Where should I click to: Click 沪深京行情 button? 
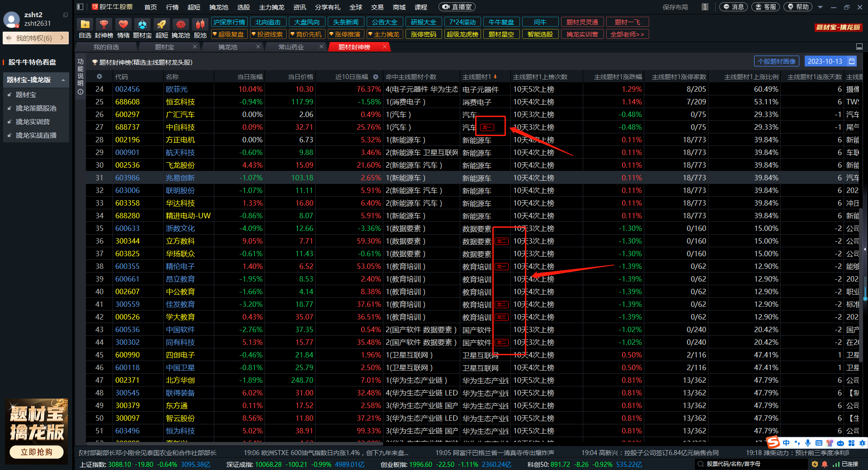pyautogui.click(x=229, y=22)
